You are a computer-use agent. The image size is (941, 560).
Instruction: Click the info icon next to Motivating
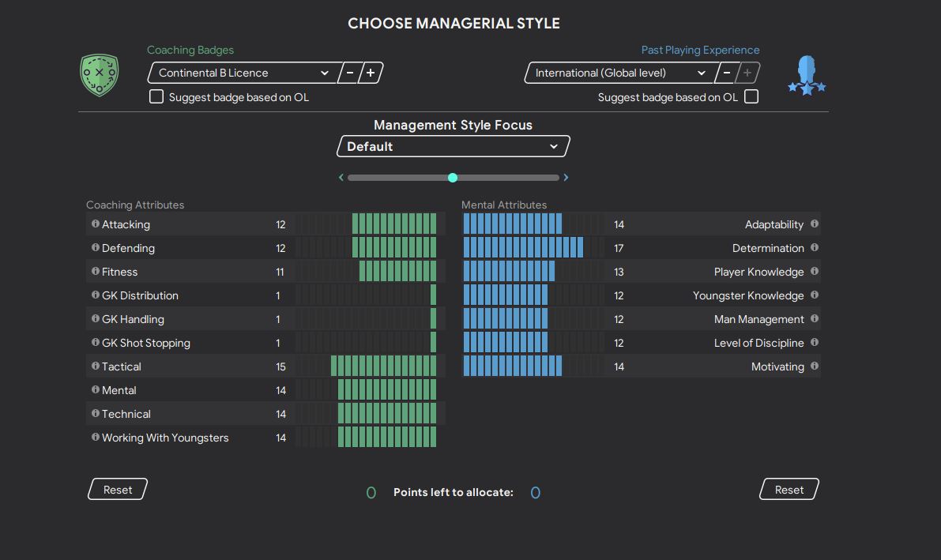[x=815, y=366]
